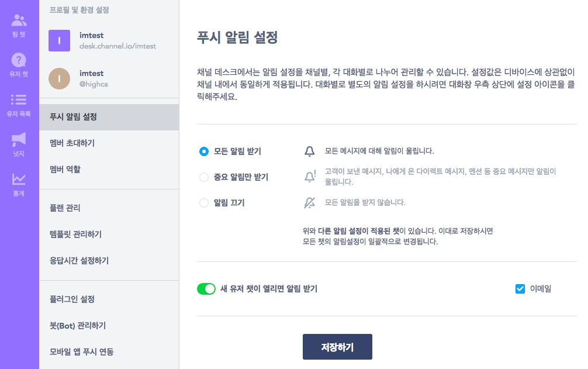Open 플러그인 설정 menu item
588x369 pixels.
click(x=72, y=299)
